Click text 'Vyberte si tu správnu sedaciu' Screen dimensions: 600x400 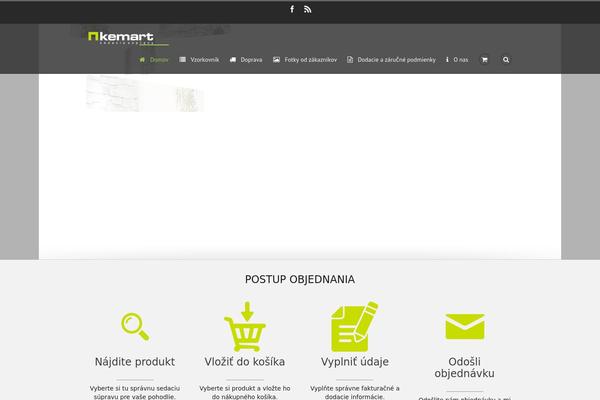coord(135,388)
